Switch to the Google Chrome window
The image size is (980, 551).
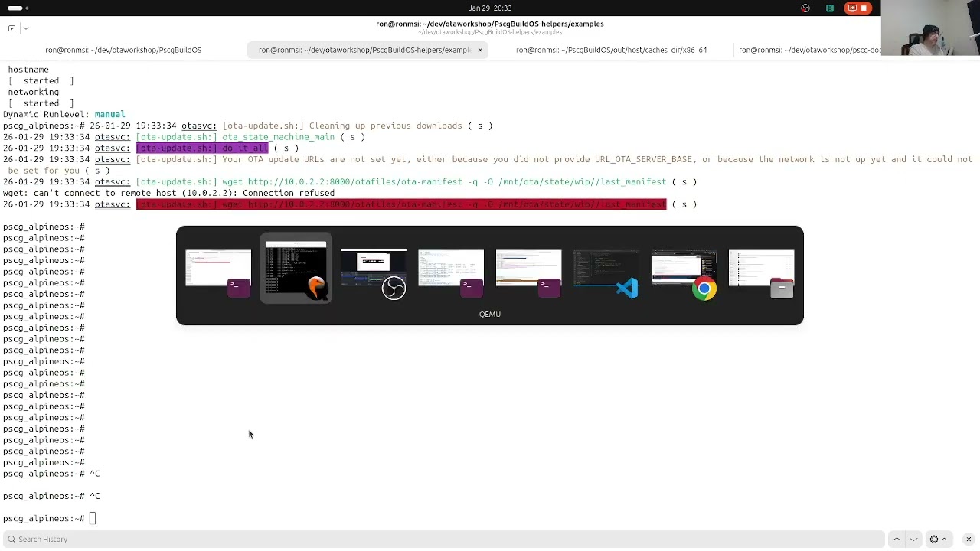pyautogui.click(x=684, y=269)
